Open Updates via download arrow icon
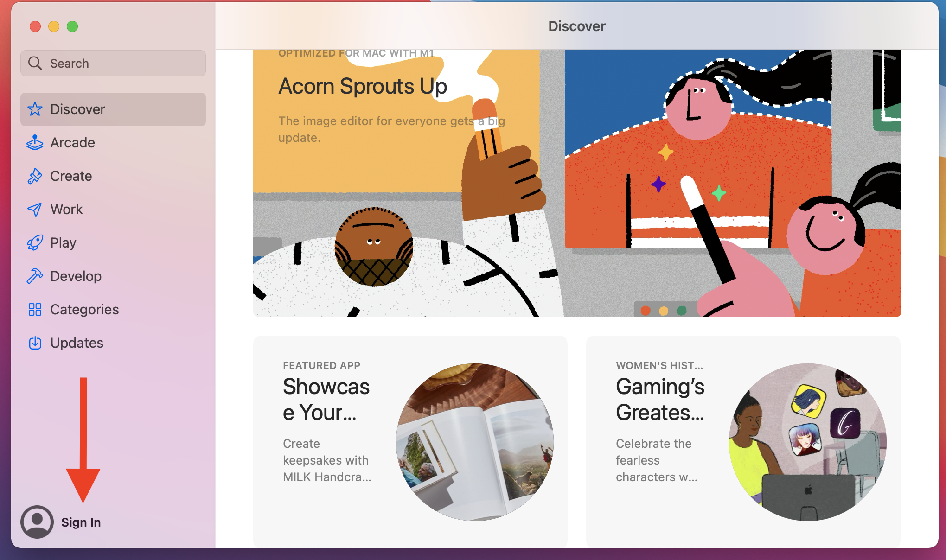Viewport: 946px width, 560px height. (x=35, y=343)
